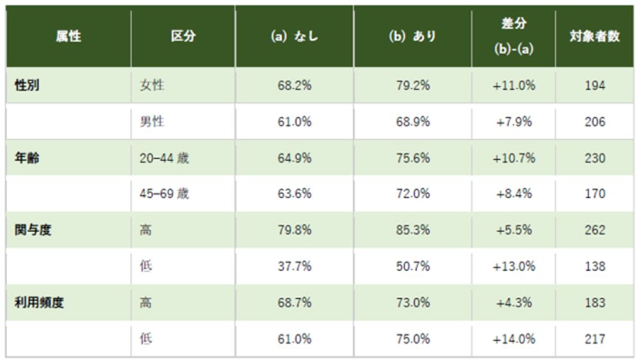Viewport: 640px width, 364px height.
Task: Click the 85.3% value cell
Action: (412, 230)
